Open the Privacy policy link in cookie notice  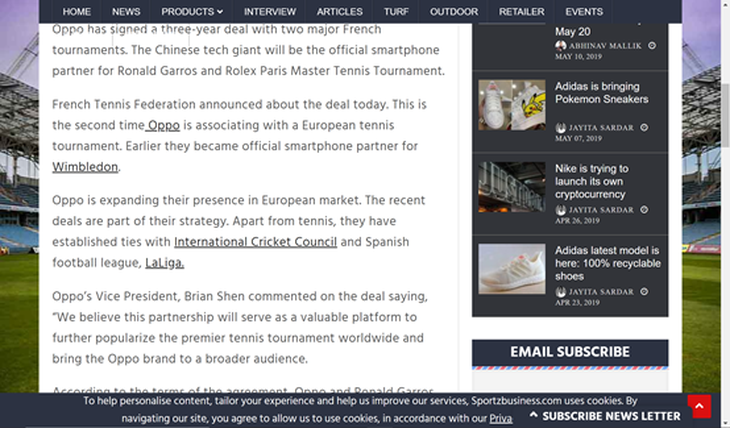500,419
